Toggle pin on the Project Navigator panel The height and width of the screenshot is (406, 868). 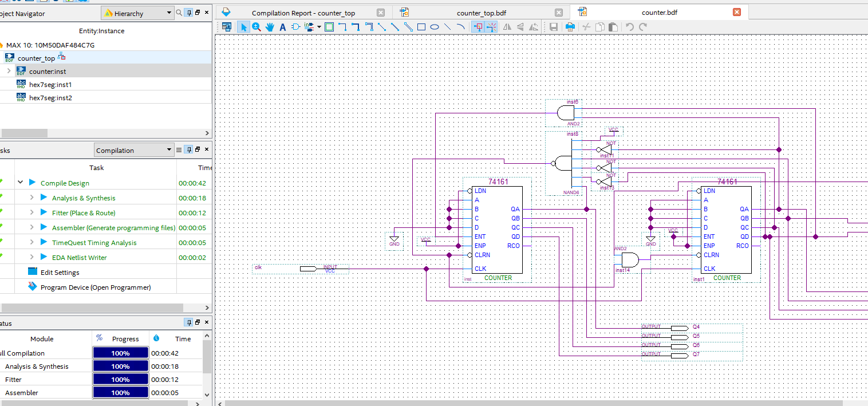[x=188, y=13]
